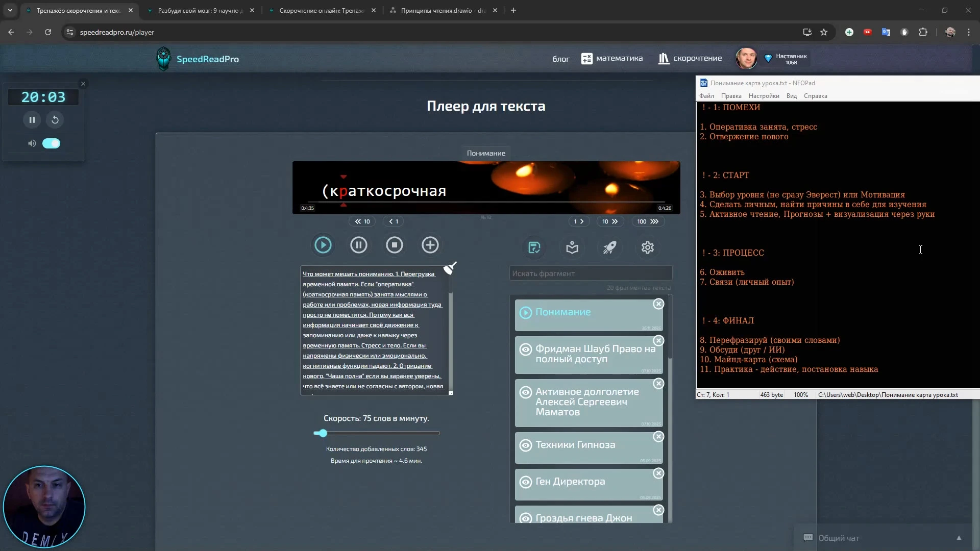
Task: Play the Понимание fragment
Action: pyautogui.click(x=525, y=312)
